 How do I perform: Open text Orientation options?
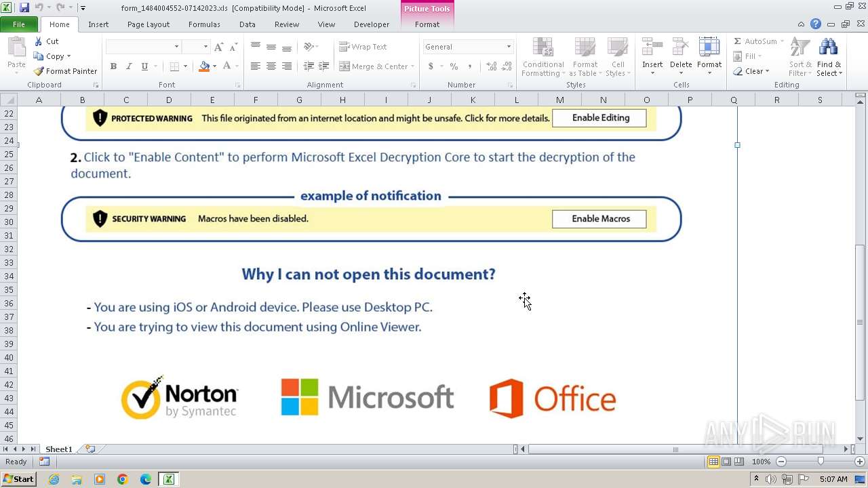[311, 47]
